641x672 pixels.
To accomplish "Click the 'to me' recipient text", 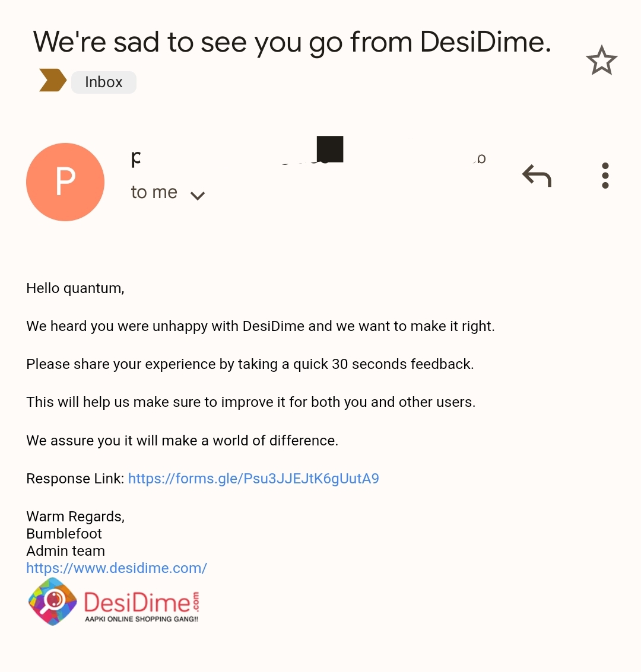I will point(154,192).
